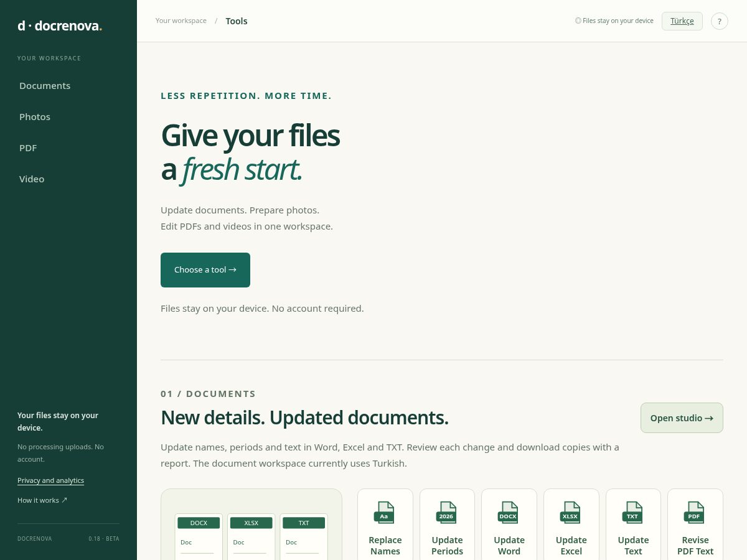
Task: Switch language to Türkçe
Action: click(x=682, y=21)
